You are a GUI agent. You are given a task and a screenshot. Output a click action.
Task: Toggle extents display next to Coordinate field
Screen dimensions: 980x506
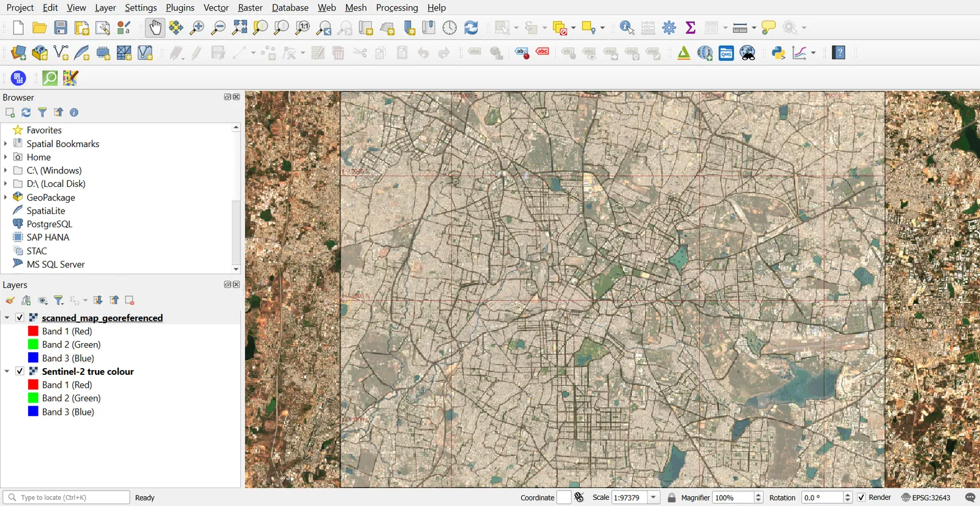(x=579, y=497)
